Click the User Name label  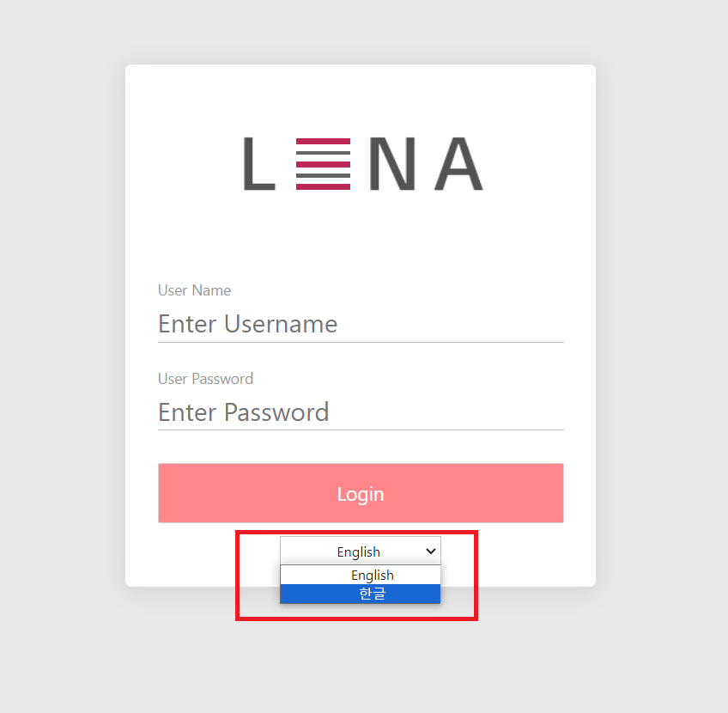[x=194, y=290]
